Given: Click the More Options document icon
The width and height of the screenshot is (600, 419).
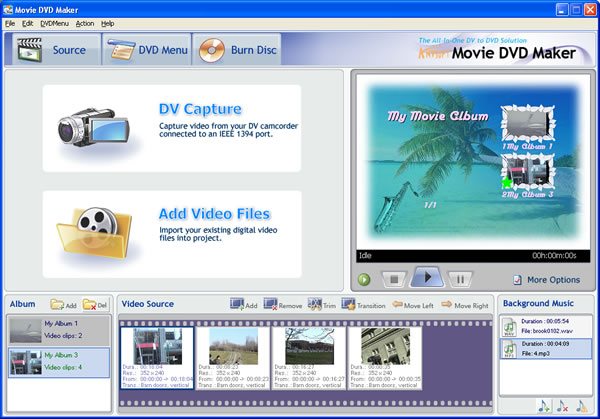Looking at the screenshot, I should tap(517, 280).
